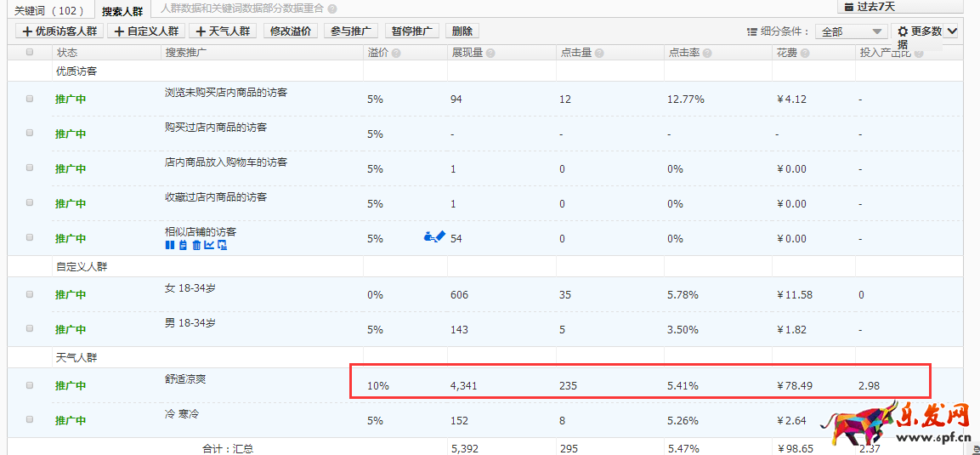This screenshot has width=980, height=455.
Task: Open line chart icon for 相似店铺的访客
Action: coord(209,246)
